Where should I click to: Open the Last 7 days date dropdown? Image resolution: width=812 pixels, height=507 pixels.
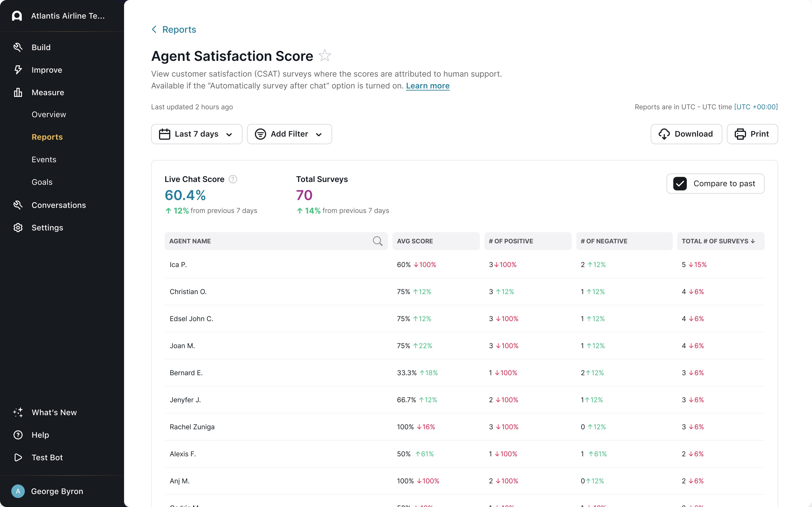[197, 134]
